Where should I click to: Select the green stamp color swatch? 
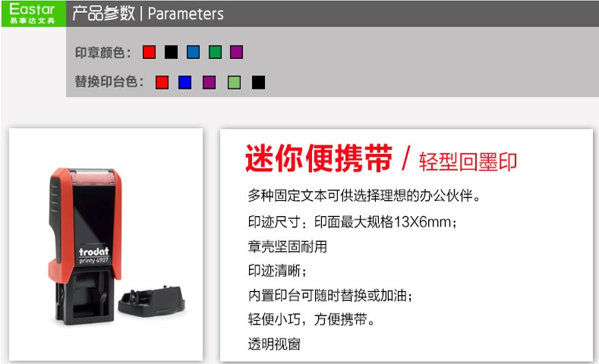[215, 52]
